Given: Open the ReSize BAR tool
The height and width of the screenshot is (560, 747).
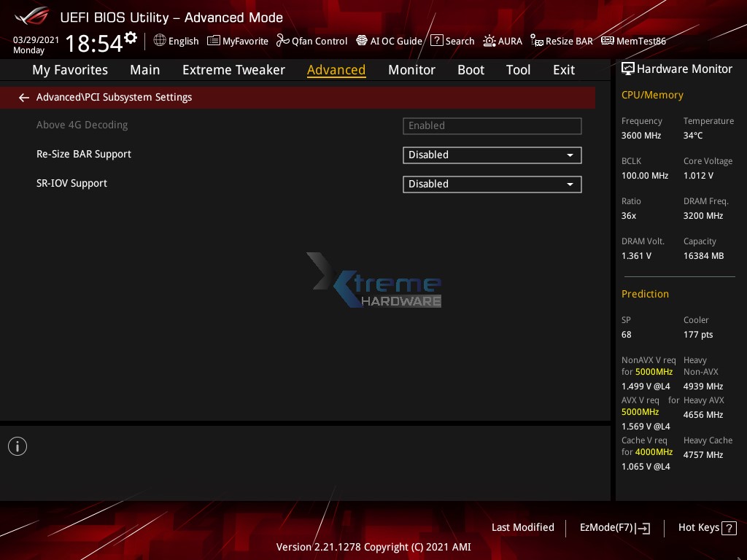Looking at the screenshot, I should [x=561, y=41].
